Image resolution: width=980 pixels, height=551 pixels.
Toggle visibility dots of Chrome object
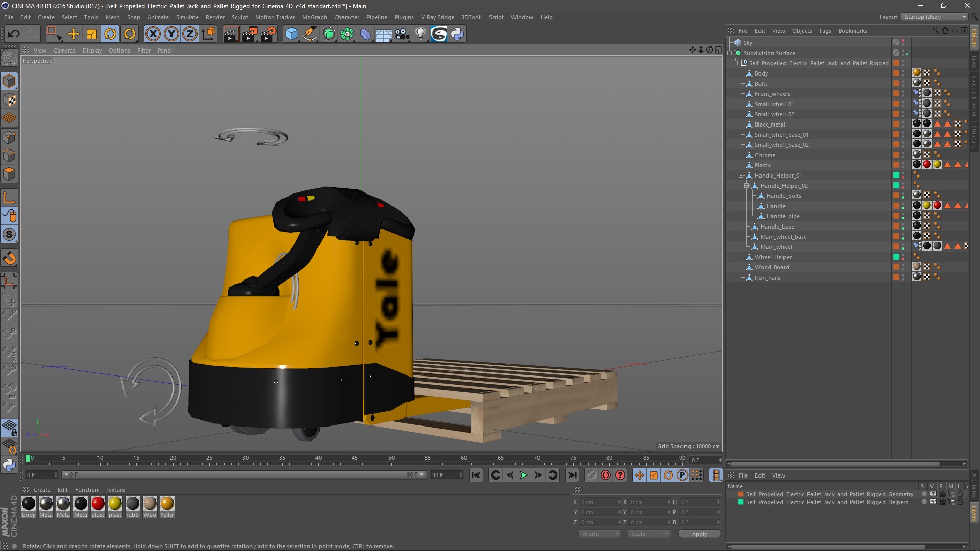tap(903, 155)
